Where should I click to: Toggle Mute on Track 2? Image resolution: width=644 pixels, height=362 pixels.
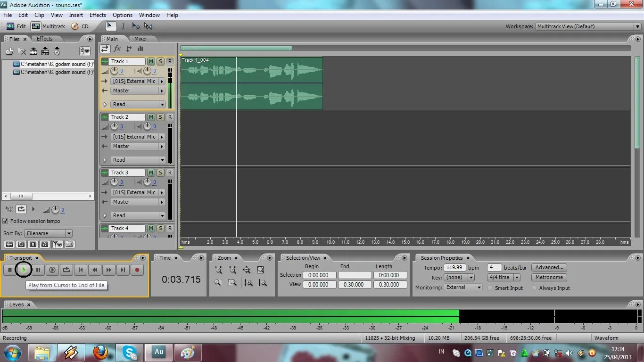pos(151,117)
